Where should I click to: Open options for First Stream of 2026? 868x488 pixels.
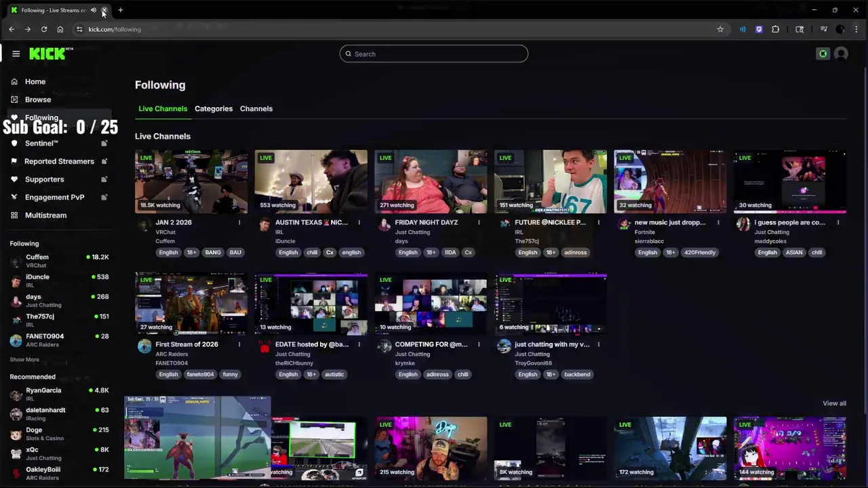tap(239, 344)
